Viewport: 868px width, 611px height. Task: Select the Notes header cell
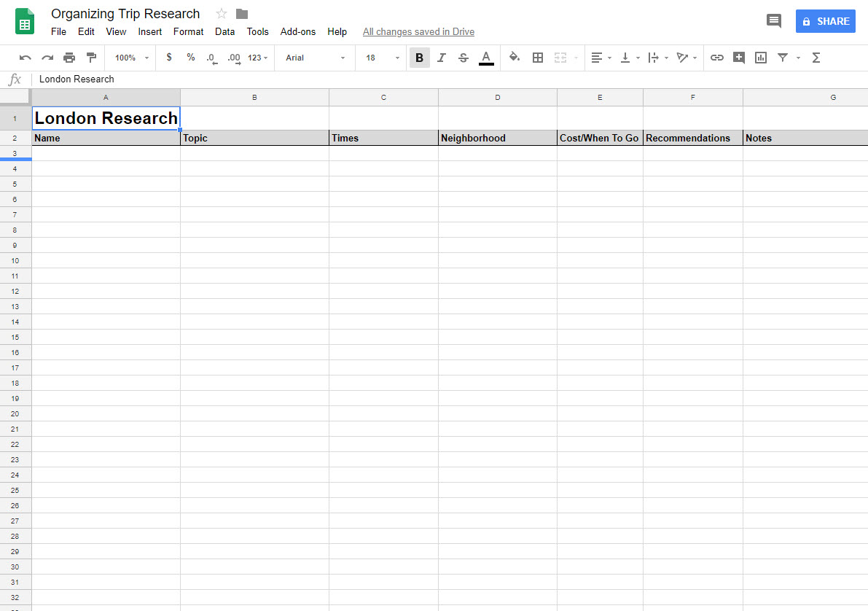pyautogui.click(x=805, y=138)
